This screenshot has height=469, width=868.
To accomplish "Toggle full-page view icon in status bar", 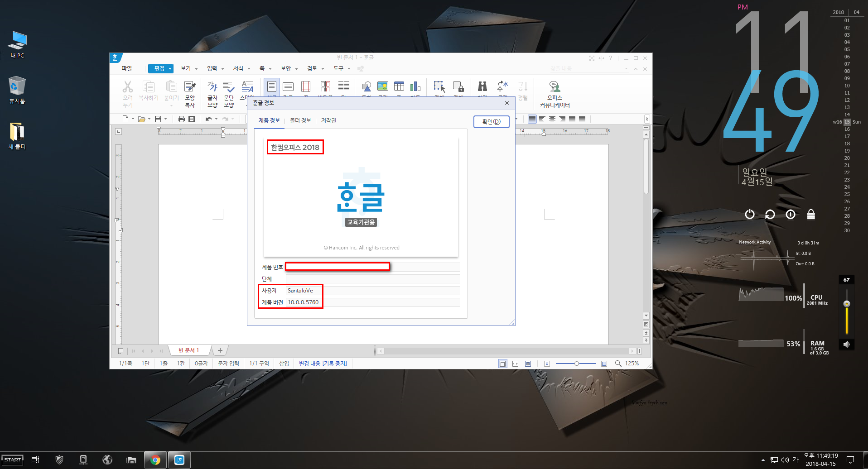I will pos(528,364).
